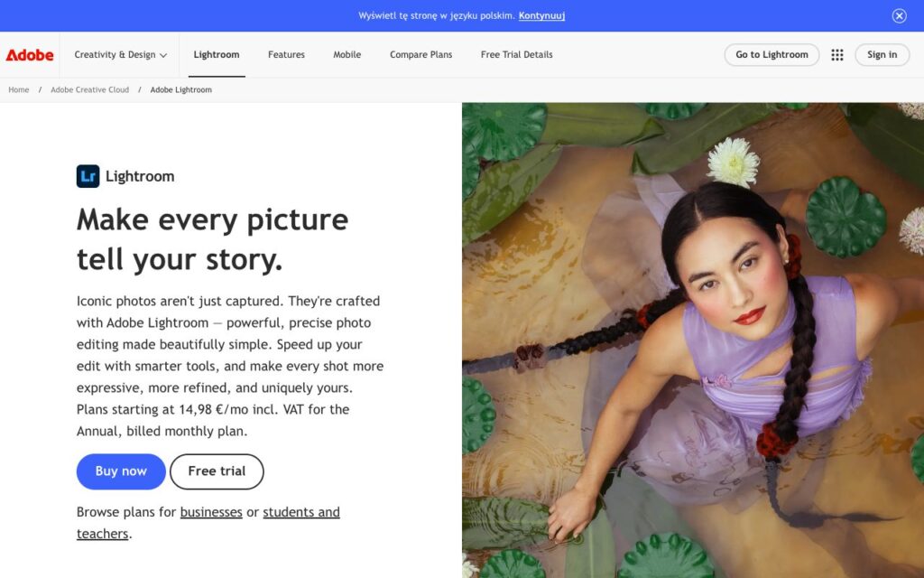Open the Features tab
Viewport: 924px width, 578px height.
point(286,55)
